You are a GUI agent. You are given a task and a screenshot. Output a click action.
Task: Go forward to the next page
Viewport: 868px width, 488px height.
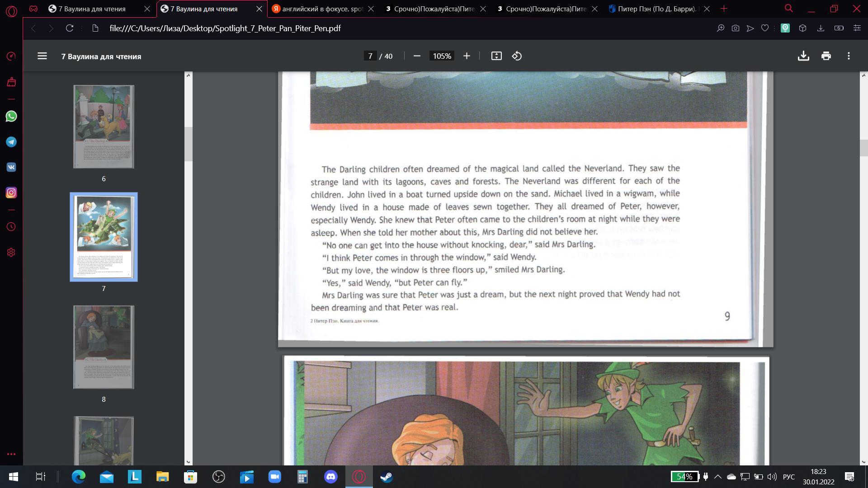tap(51, 28)
